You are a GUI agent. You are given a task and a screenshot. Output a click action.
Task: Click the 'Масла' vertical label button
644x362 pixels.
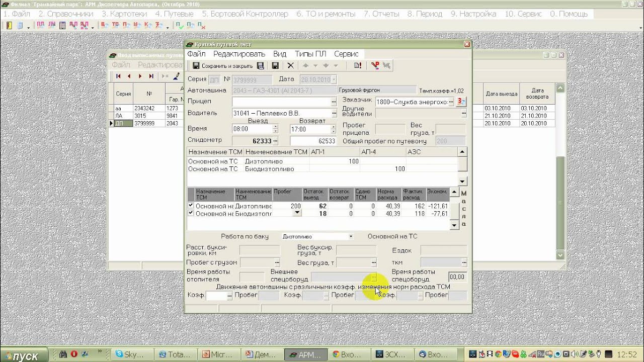click(464, 209)
